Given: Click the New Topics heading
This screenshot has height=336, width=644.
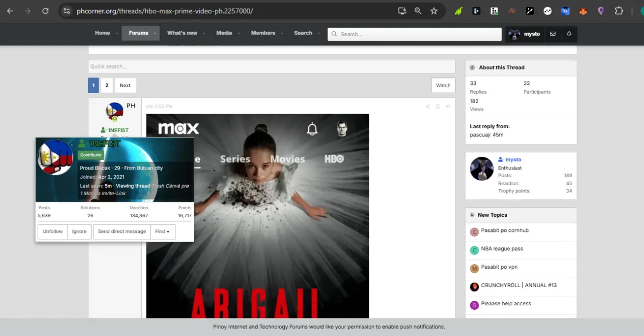Looking at the screenshot, I should tap(492, 215).
